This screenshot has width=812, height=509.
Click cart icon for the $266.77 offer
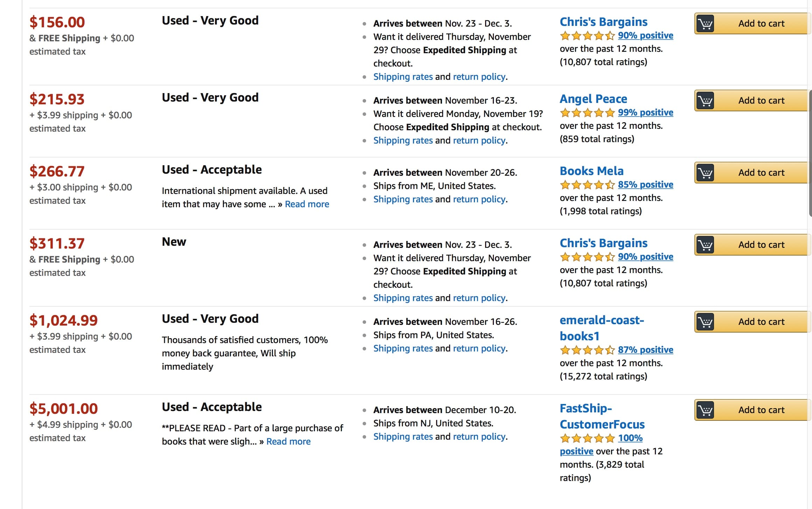coord(705,173)
